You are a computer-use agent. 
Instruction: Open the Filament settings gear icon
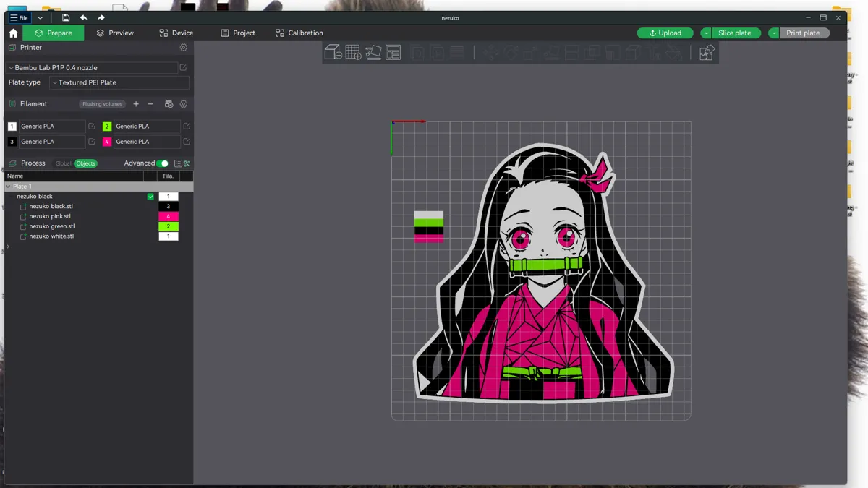point(184,104)
